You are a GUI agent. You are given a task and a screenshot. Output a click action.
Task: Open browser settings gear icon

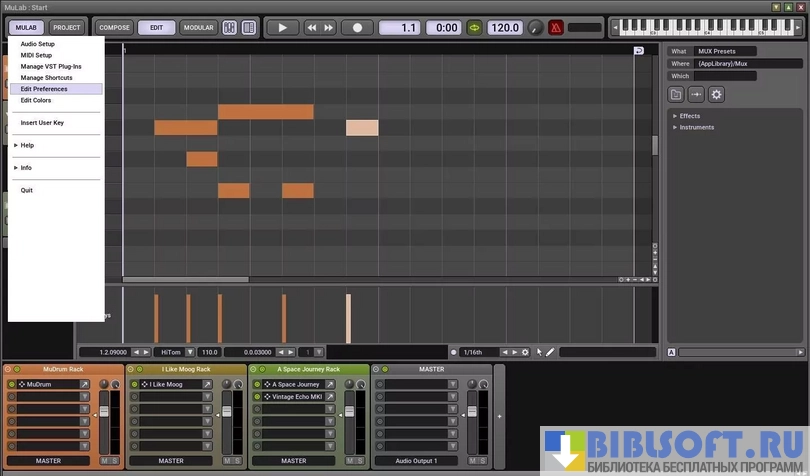point(716,94)
